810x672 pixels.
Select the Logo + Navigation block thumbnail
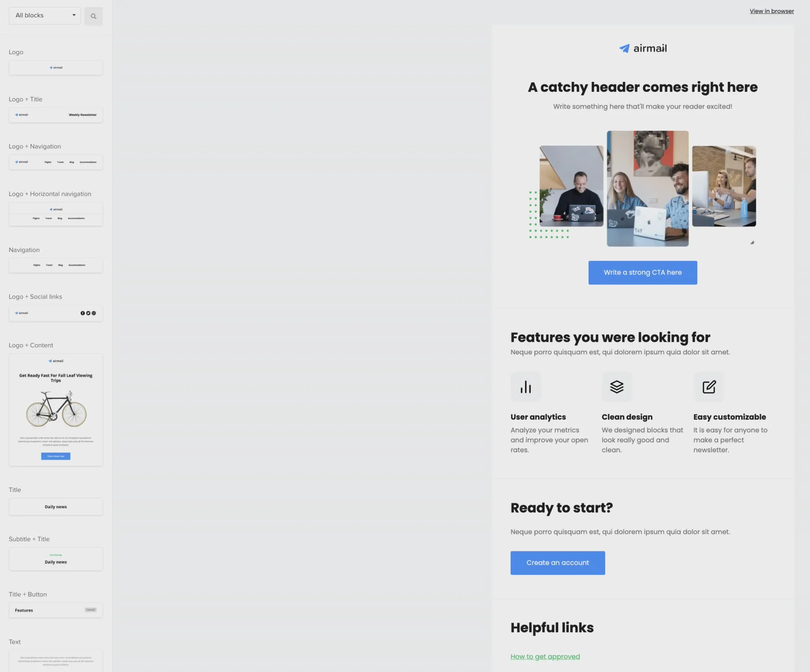click(x=56, y=162)
